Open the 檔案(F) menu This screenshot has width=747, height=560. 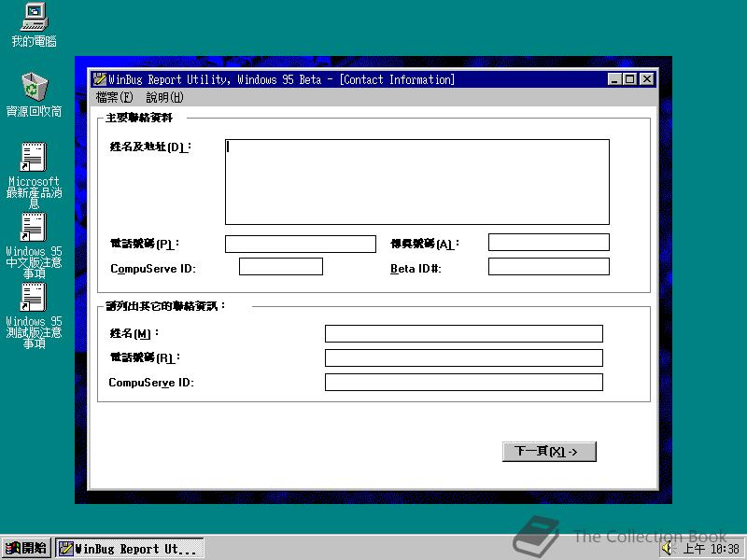pos(114,97)
